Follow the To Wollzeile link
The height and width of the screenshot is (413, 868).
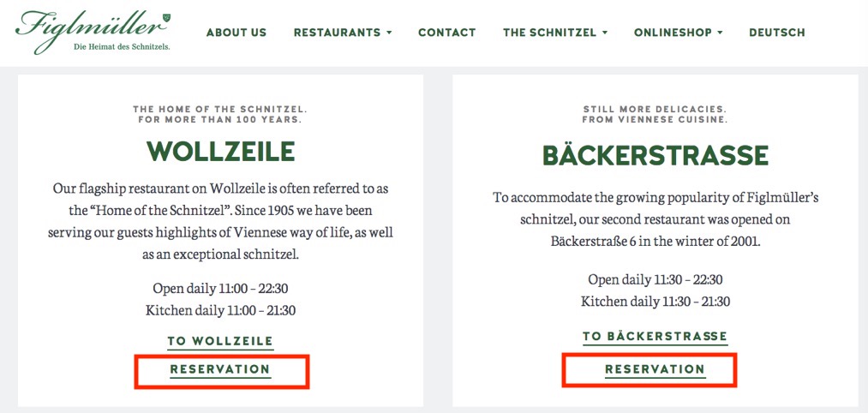pos(220,341)
